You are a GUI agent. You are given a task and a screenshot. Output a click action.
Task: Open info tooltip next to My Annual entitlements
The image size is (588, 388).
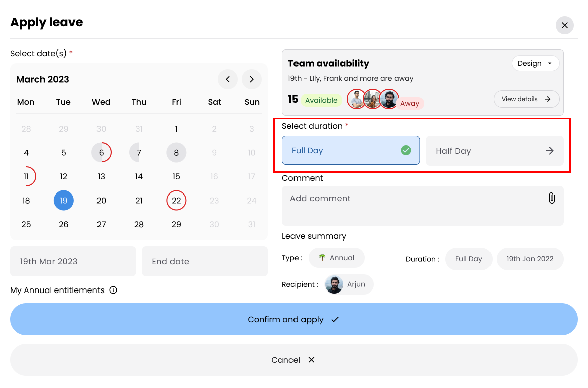(113, 290)
